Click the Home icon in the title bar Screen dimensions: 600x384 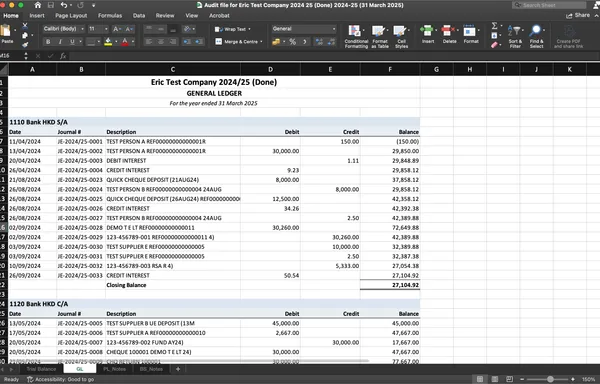tap(38, 5)
